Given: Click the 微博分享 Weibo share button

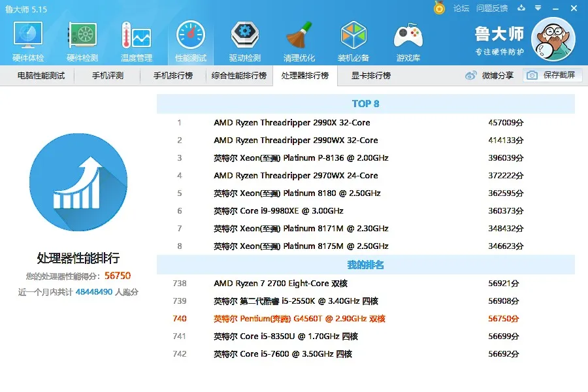Looking at the screenshot, I should click(489, 76).
